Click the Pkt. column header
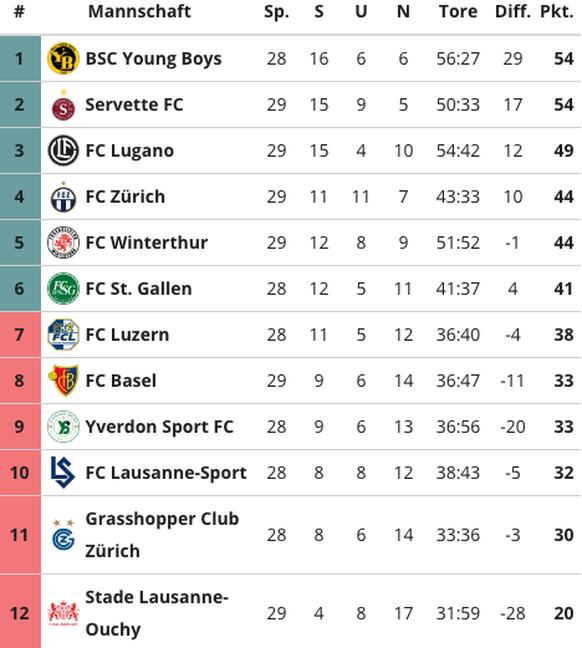Screen dimensions: 582x648 point(557,12)
